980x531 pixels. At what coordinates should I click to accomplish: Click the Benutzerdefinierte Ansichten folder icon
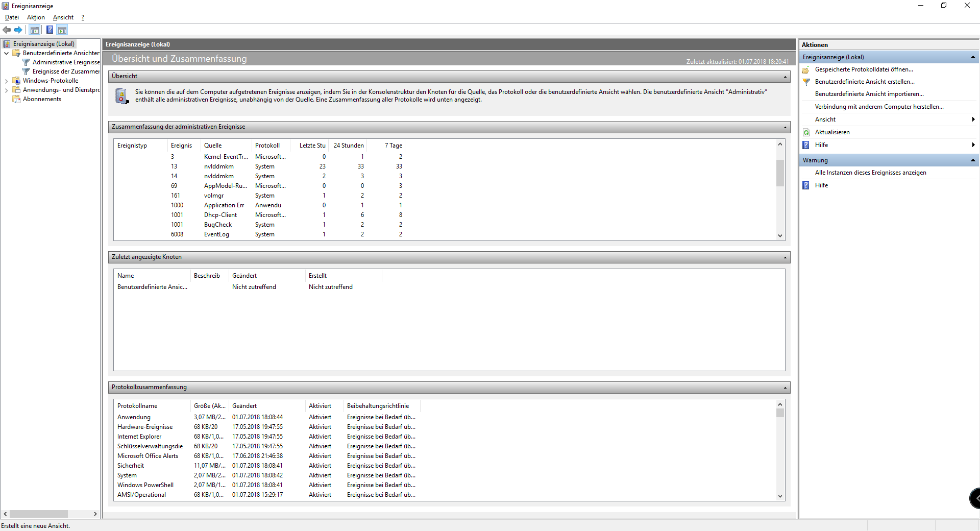16,53
